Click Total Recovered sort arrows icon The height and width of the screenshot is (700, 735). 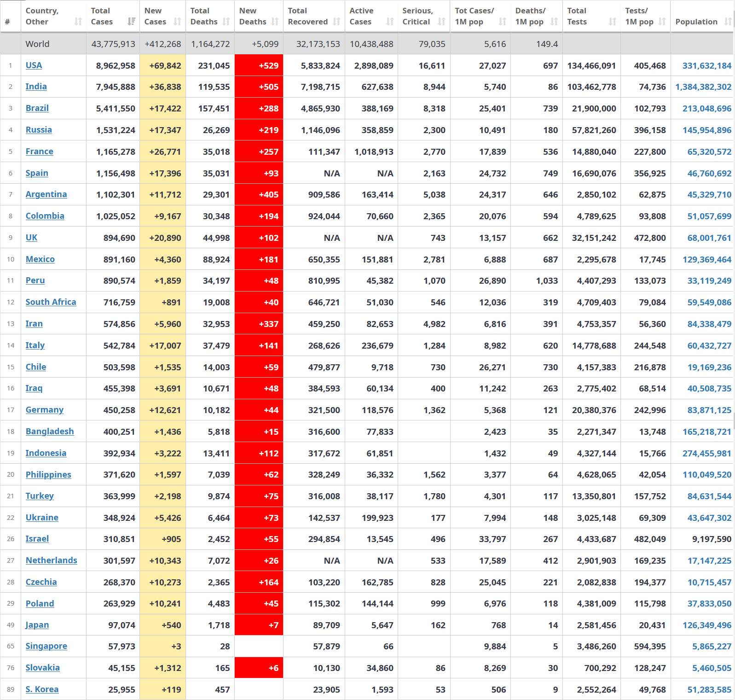pos(336,22)
